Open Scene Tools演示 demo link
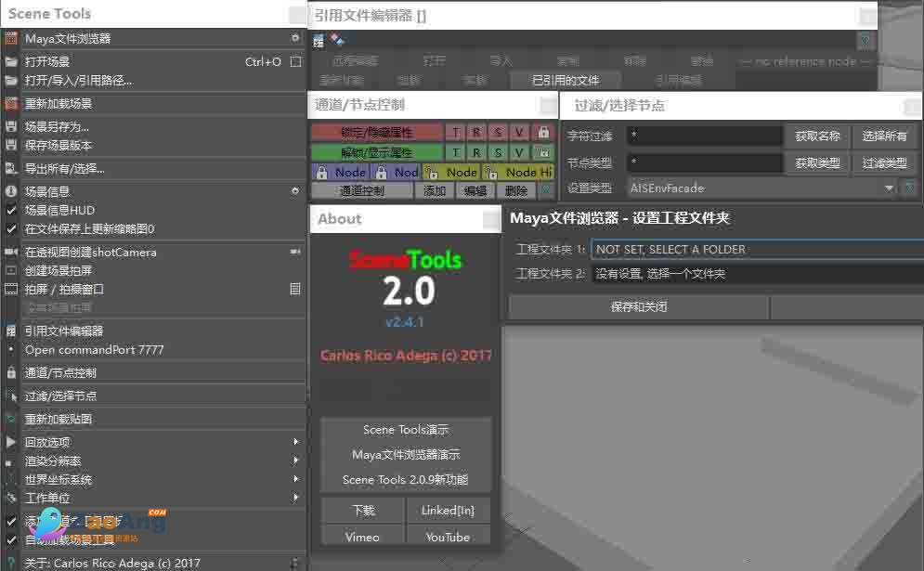Image resolution: width=924 pixels, height=571 pixels. pos(406,430)
